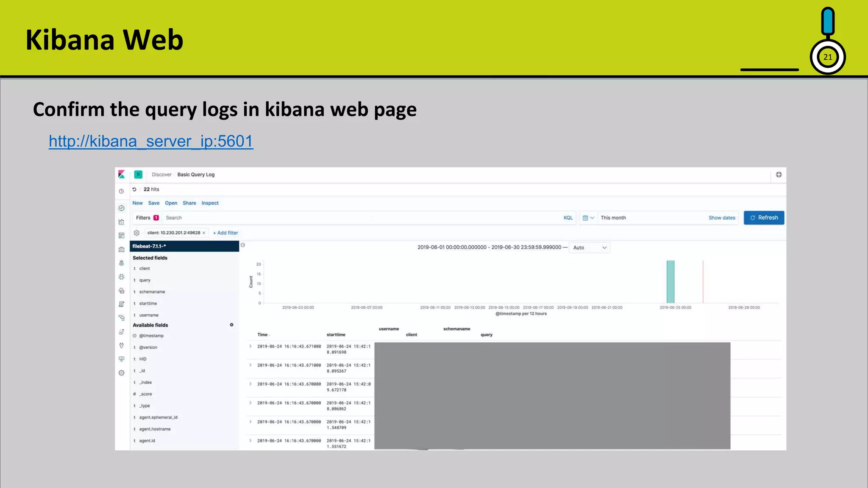Sort by the Time column header

point(263,335)
